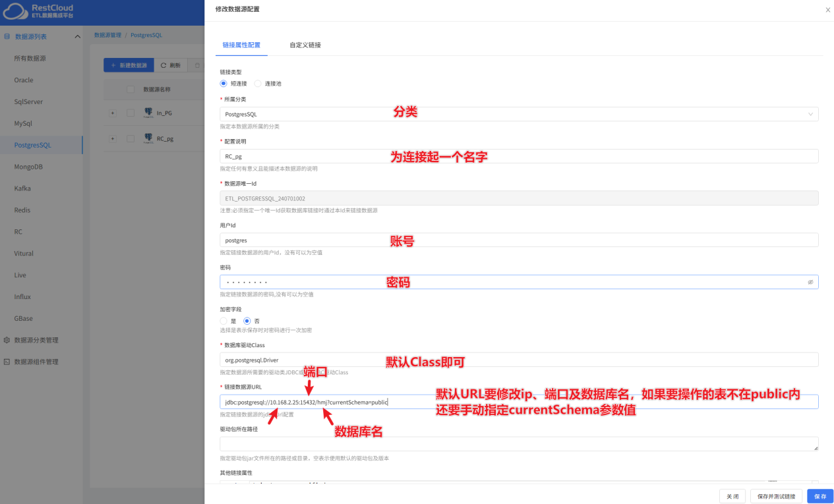This screenshot has height=504, width=834.
Task: Click the 配置说明 field containing RC_pg
Action: click(519, 156)
